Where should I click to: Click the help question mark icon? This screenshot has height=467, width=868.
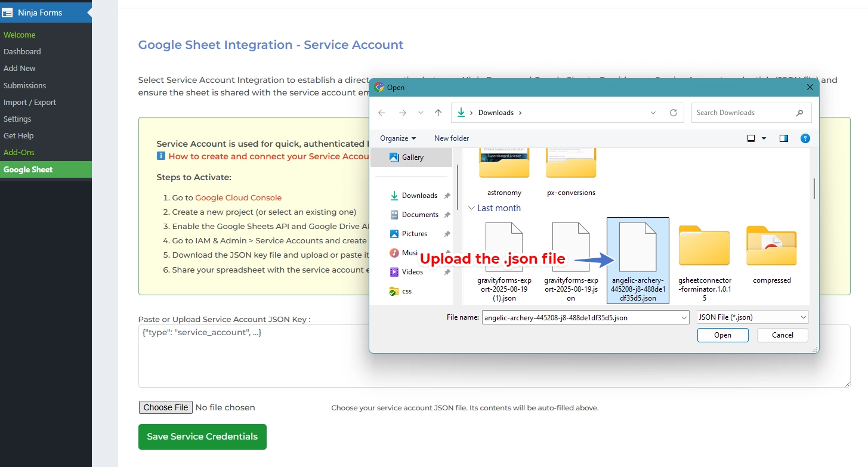[x=805, y=138]
